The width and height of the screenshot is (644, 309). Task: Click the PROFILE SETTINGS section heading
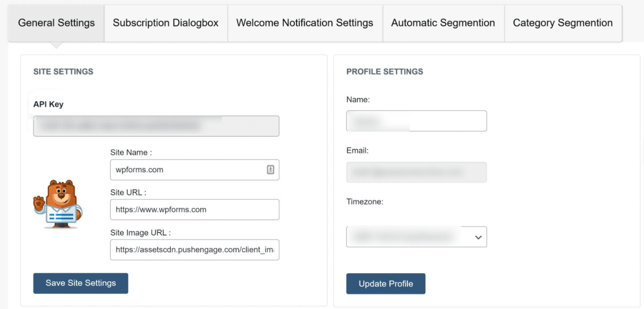[384, 72]
